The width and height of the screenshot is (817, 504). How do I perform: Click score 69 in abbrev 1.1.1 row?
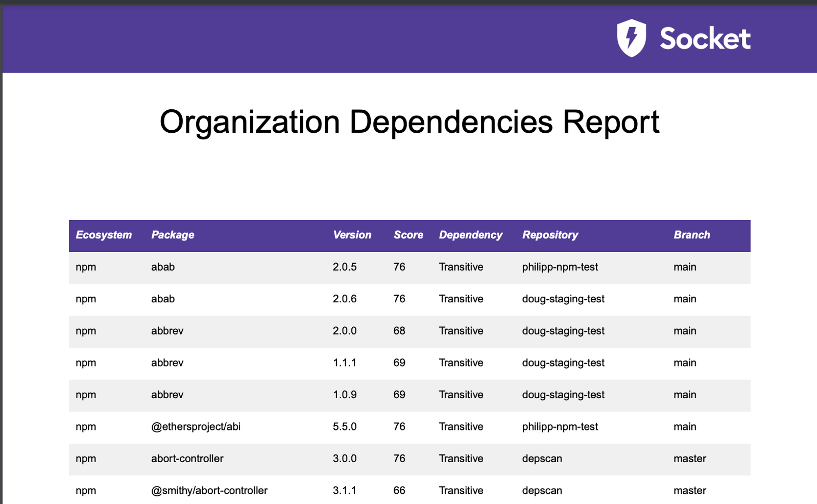pos(399,363)
